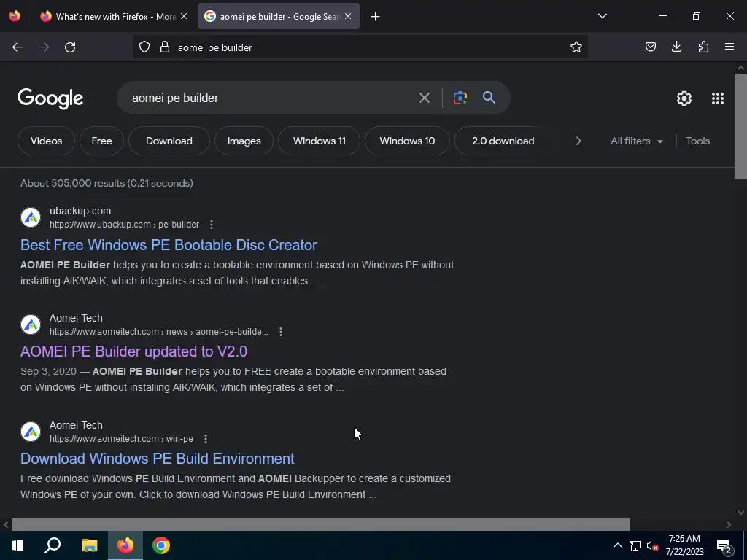Open the Firefox View icon in the tab bar

point(15,17)
